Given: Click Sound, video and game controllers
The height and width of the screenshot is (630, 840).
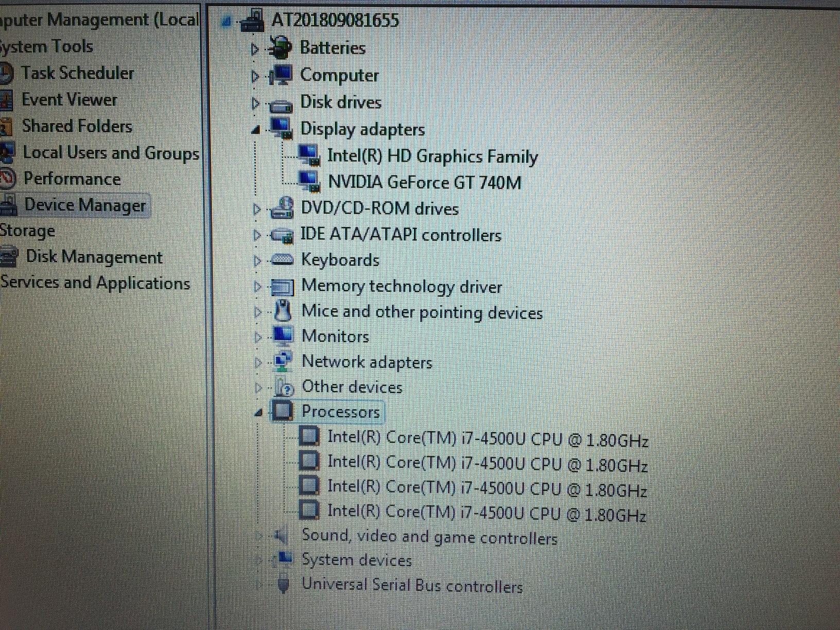Looking at the screenshot, I should point(430,536).
